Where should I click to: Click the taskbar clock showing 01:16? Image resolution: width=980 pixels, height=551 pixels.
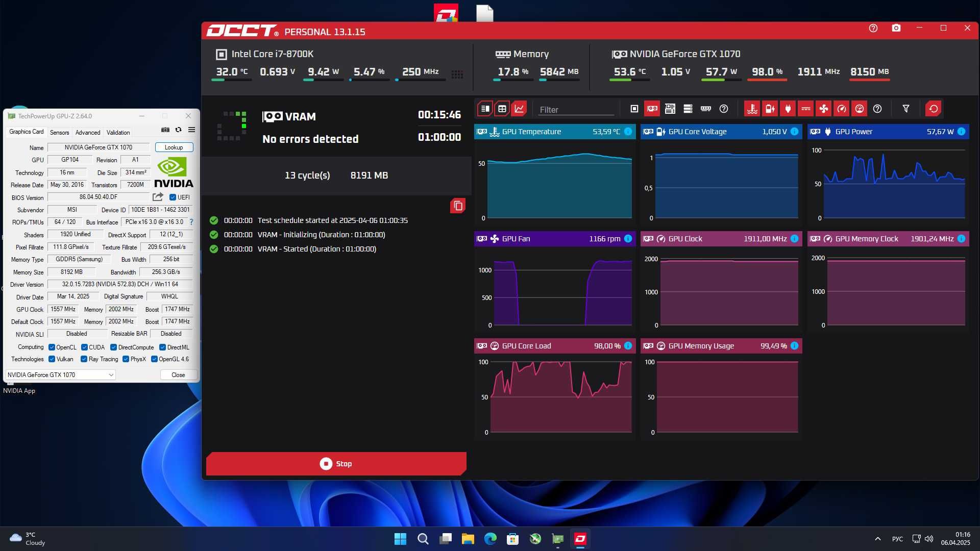955,539
